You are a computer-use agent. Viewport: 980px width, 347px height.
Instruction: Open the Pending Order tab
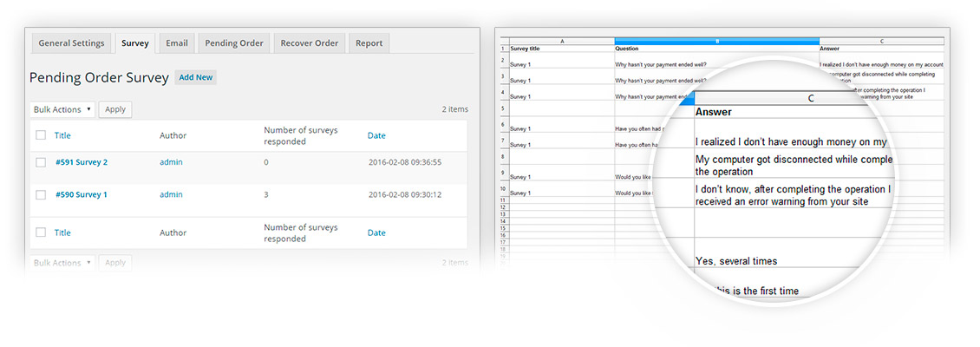click(x=234, y=43)
